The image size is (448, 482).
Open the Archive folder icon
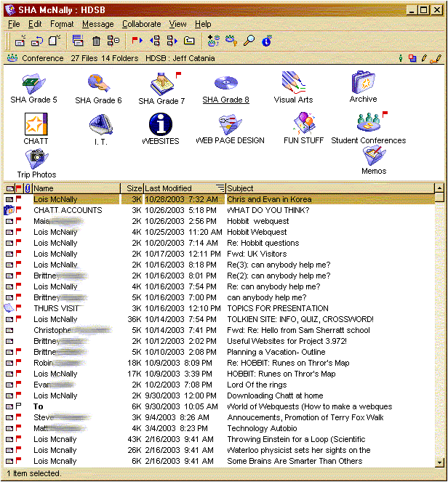[363, 83]
